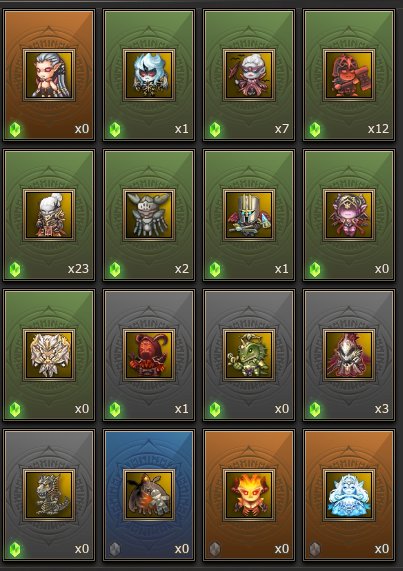The width and height of the screenshot is (403, 571).
Task: Select the bat-winged vampire hero portrait
Action: click(249, 75)
